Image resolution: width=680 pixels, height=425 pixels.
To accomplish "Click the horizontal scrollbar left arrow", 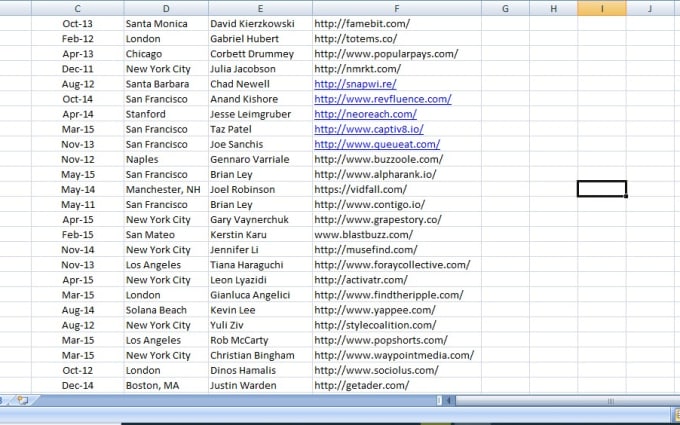I will [449, 401].
